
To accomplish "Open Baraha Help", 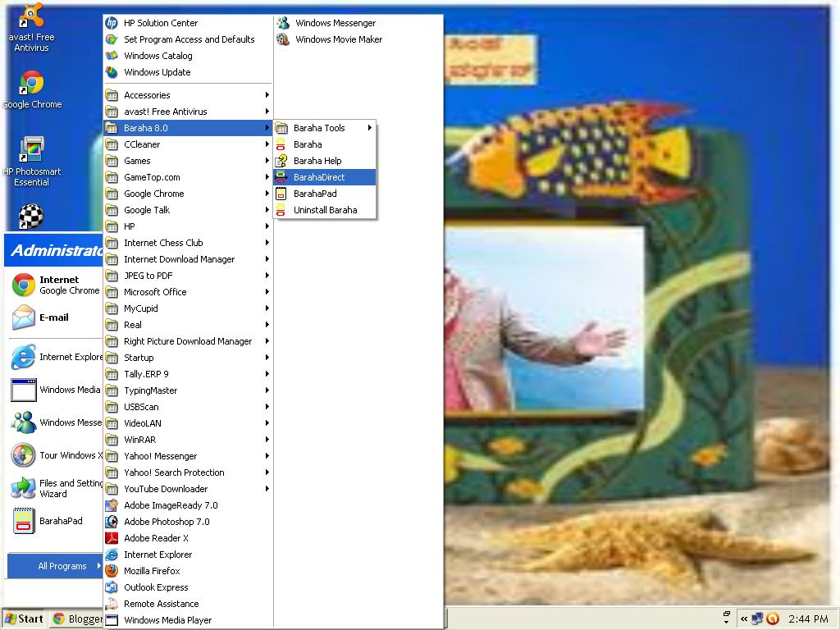I will pyautogui.click(x=319, y=161).
